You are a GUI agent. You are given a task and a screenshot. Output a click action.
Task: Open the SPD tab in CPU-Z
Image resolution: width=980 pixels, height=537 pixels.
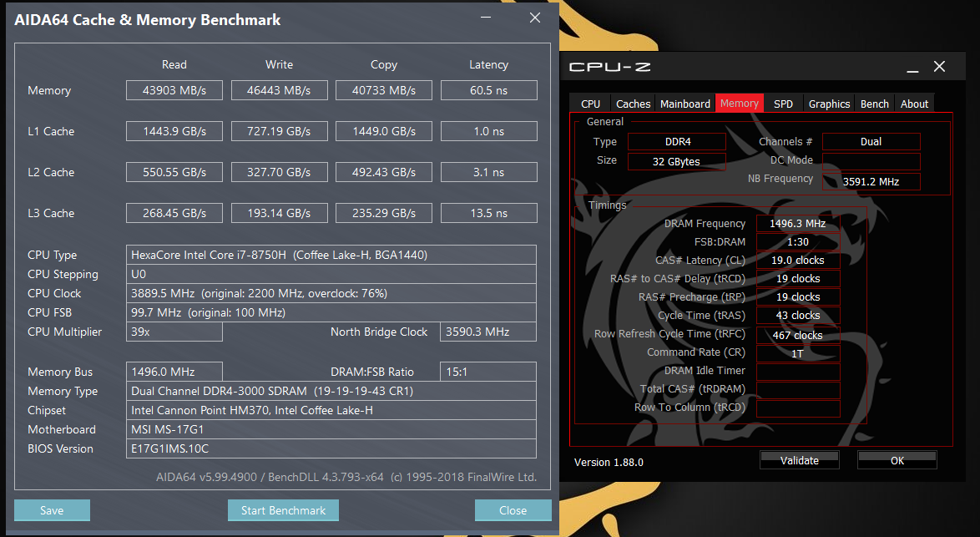(x=783, y=104)
